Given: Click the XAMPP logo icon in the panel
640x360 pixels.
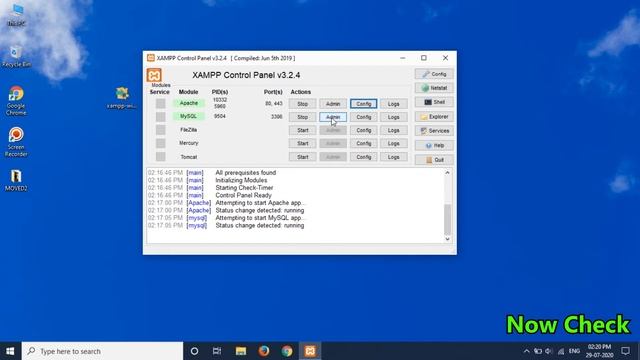Looking at the screenshot, I should click(154, 75).
